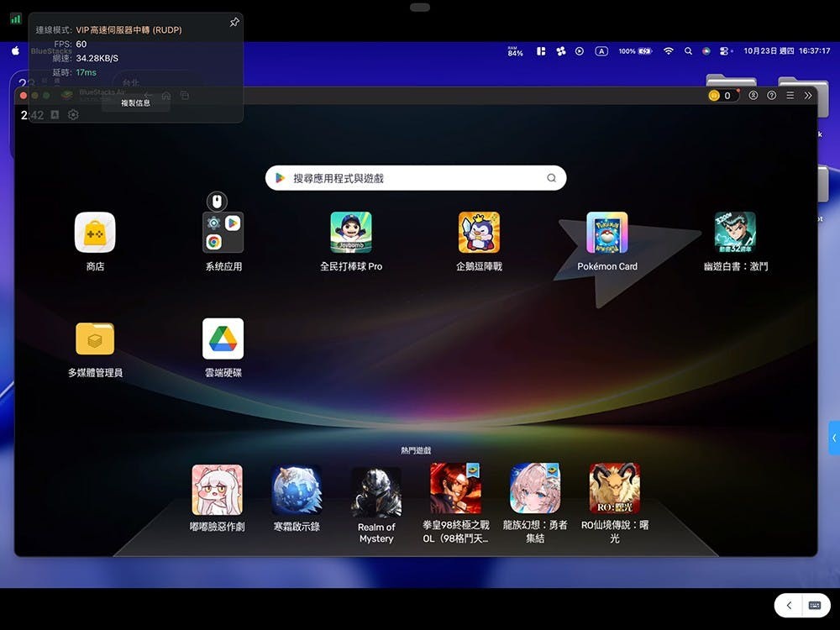Open Control Center in menu bar
This screenshot has height=630, width=840.
pyautogui.click(x=725, y=51)
